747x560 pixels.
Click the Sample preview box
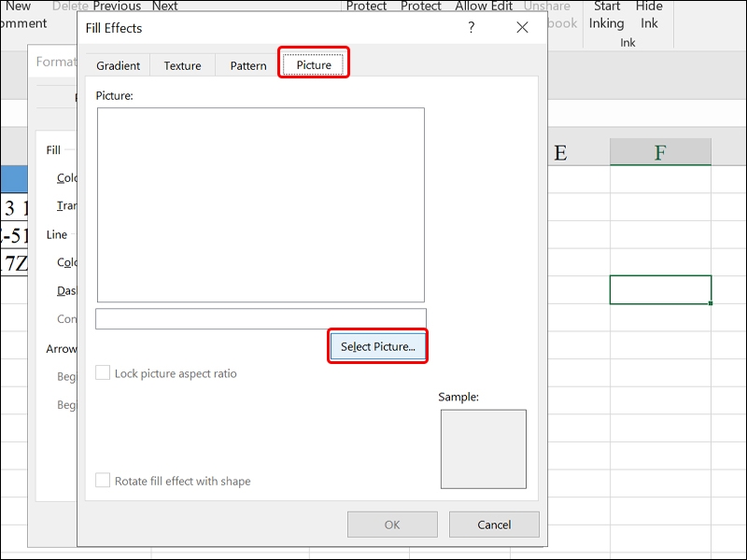[x=484, y=449]
